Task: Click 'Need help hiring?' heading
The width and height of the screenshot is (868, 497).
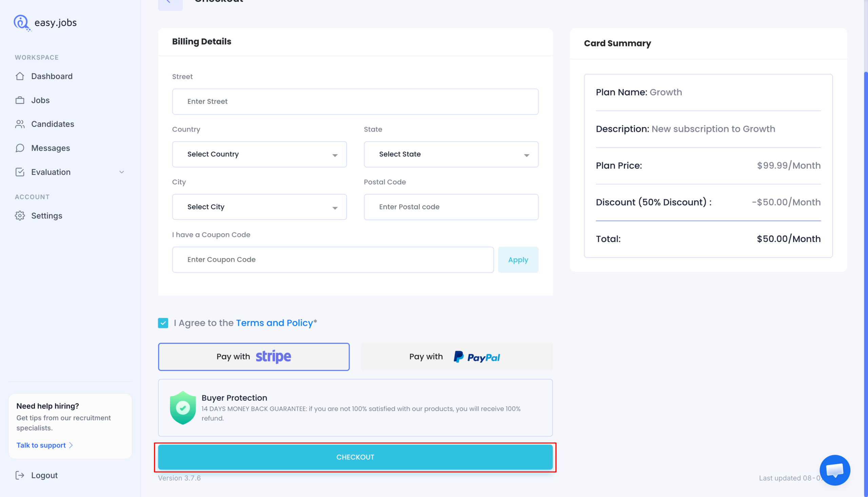Action: (x=47, y=406)
